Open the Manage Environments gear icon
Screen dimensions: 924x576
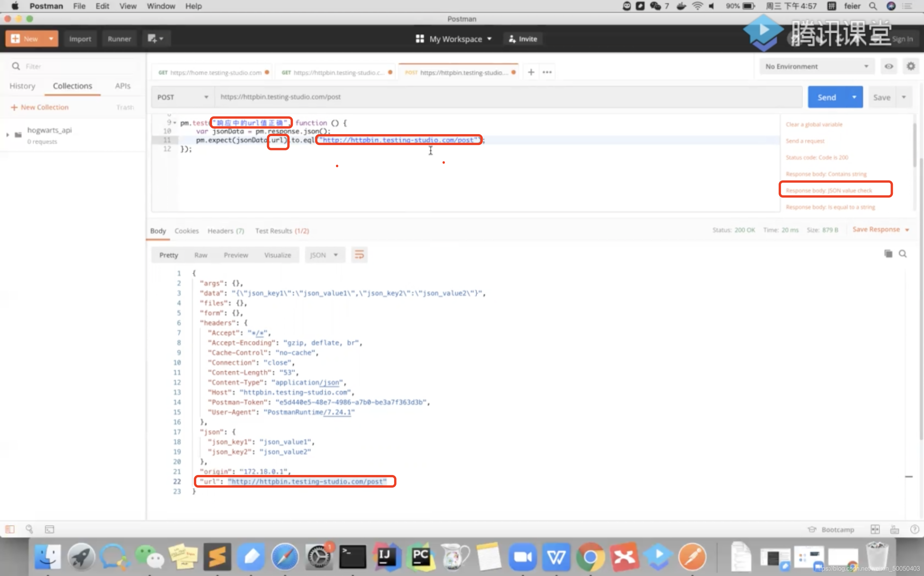point(911,66)
